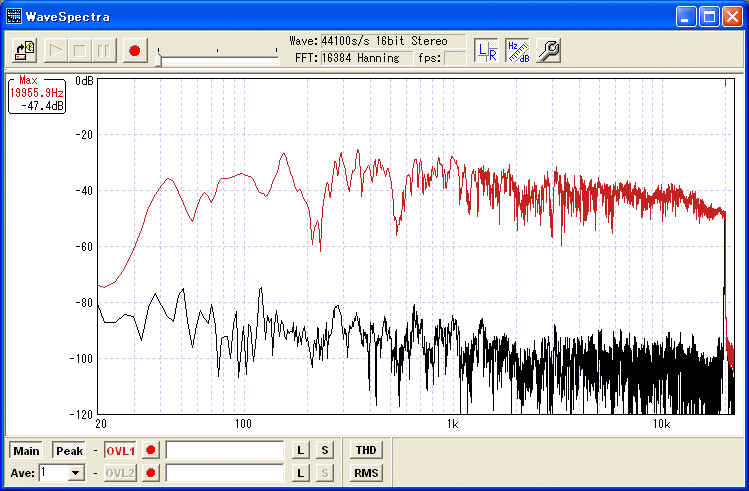Click the red record dot beside OVL2
749x491 pixels.
coord(151,473)
